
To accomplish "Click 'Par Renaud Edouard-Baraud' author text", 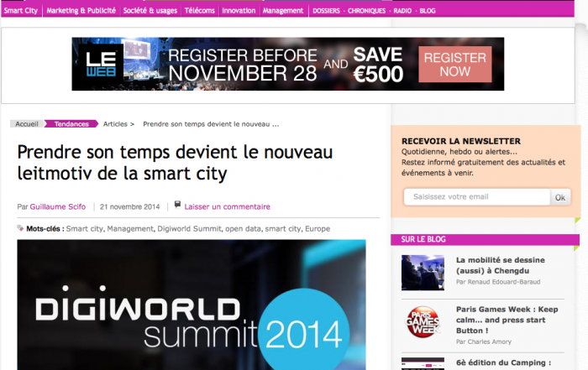I will coord(498,282).
